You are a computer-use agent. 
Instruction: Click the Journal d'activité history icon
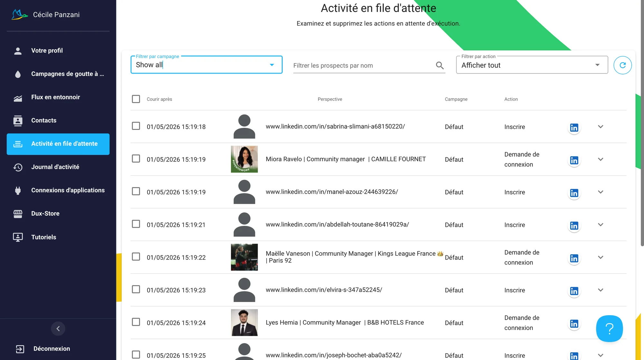pyautogui.click(x=18, y=167)
